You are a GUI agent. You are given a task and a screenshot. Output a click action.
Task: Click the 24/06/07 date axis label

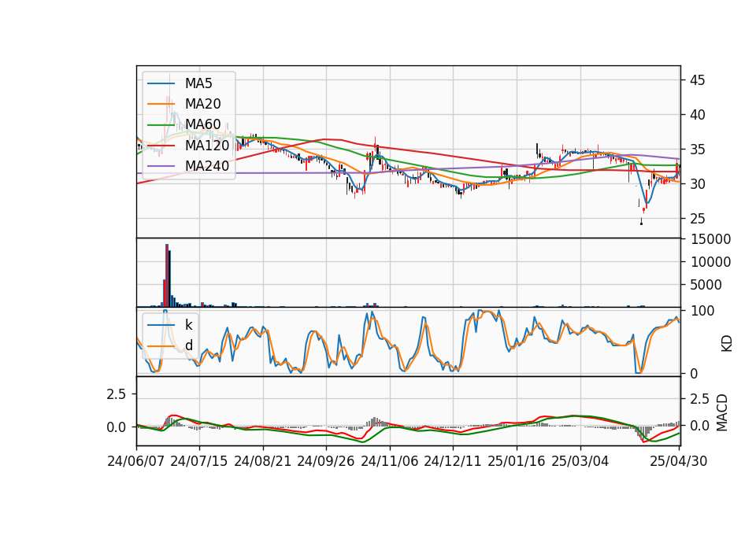pos(136,461)
